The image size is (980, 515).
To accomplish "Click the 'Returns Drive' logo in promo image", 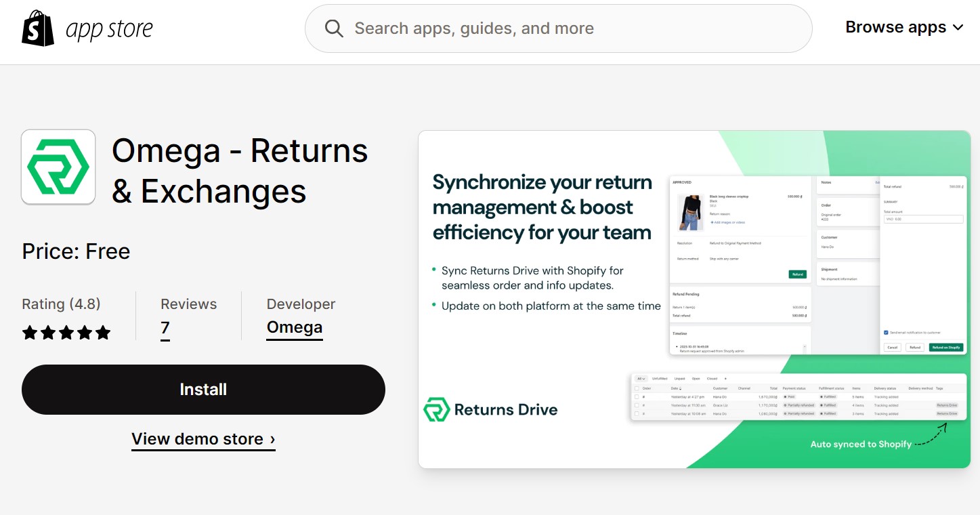I will pyautogui.click(x=490, y=410).
